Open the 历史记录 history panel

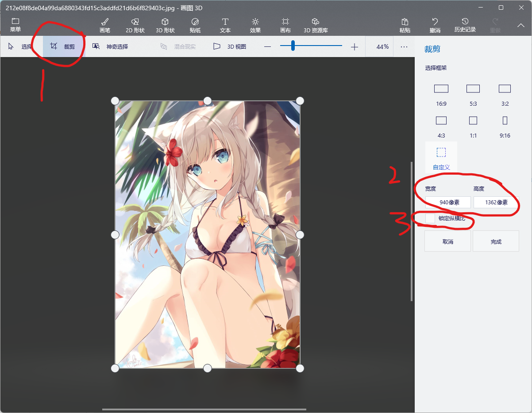(x=465, y=25)
